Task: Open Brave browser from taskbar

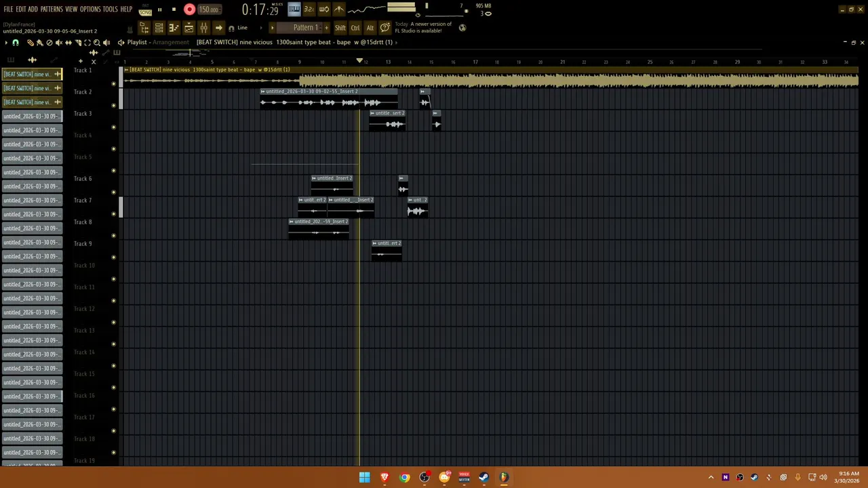Action: coord(384,477)
